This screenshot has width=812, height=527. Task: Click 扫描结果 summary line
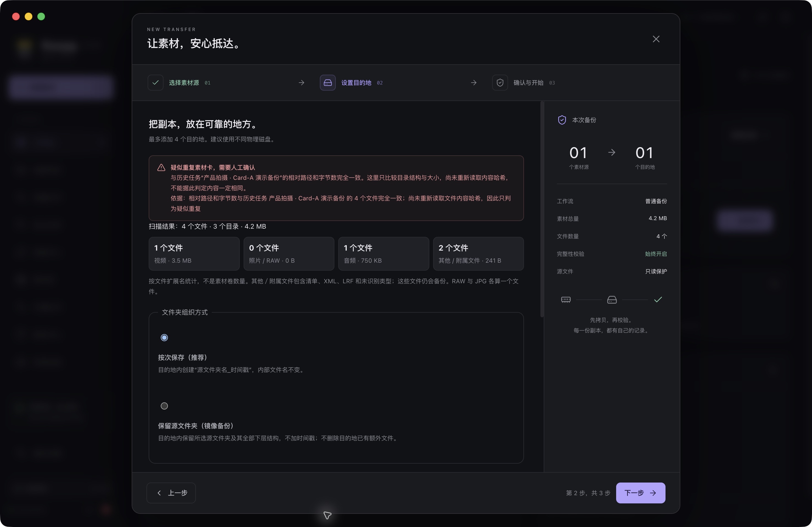tap(207, 226)
